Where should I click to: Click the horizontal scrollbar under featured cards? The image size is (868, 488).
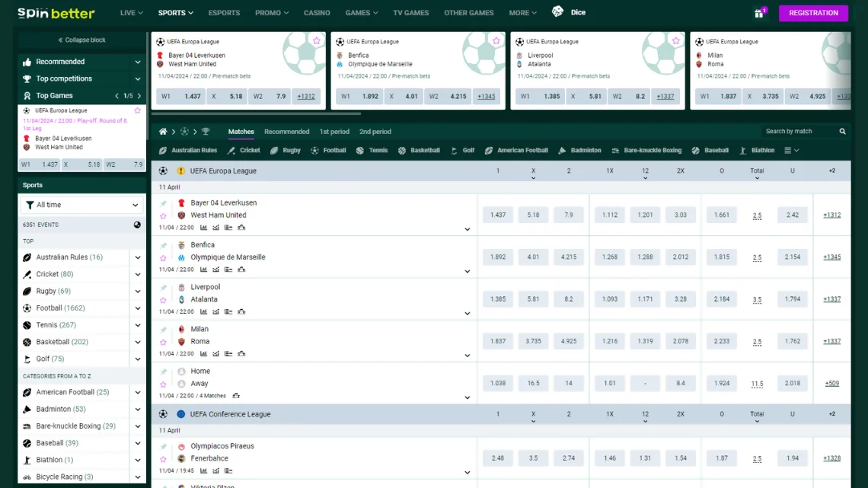click(x=257, y=113)
